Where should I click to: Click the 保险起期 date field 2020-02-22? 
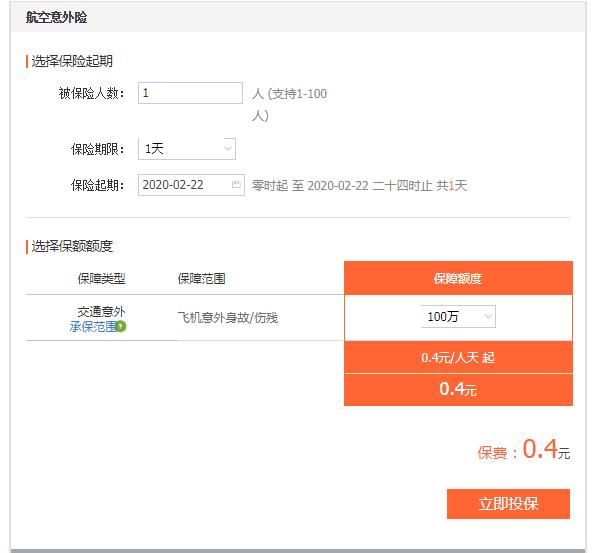191,185
